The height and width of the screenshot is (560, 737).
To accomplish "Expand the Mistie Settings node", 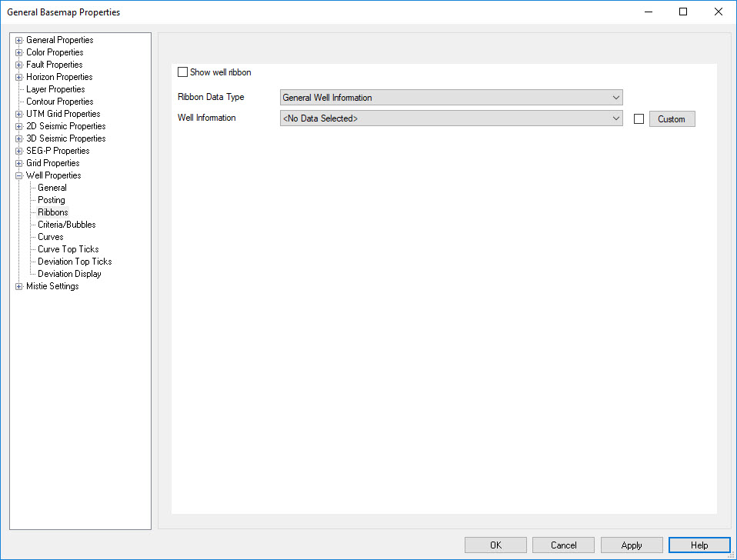I will tap(19, 286).
